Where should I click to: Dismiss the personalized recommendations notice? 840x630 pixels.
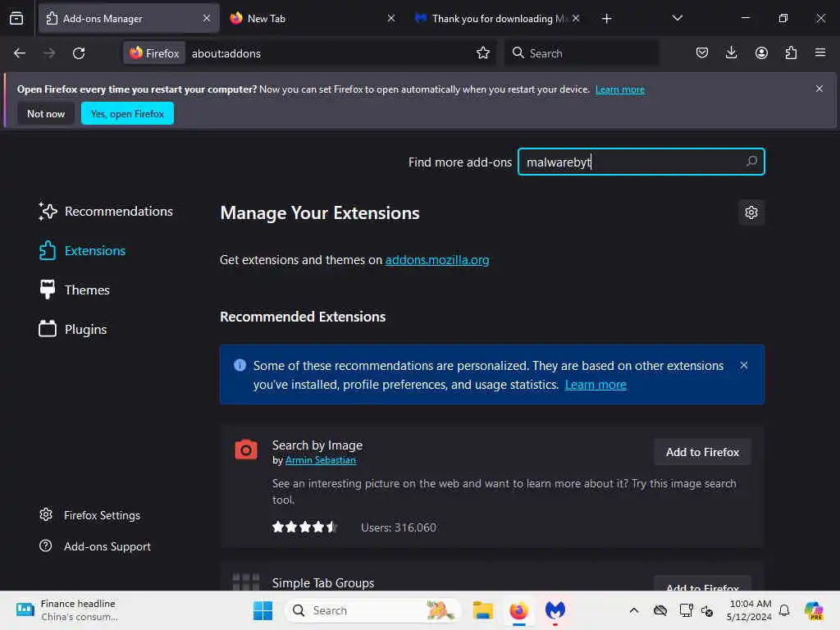[743, 365]
